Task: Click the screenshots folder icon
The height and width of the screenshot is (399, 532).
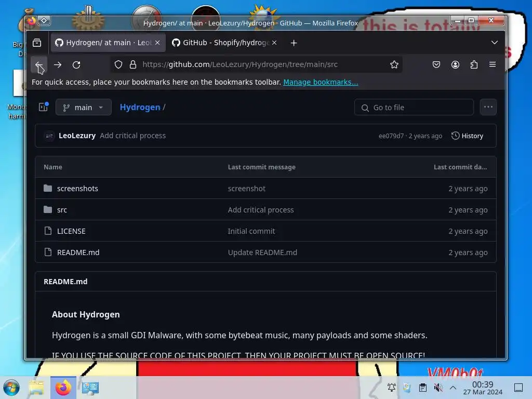Action: coord(48,188)
